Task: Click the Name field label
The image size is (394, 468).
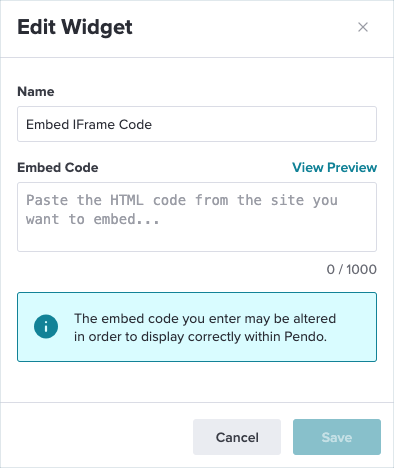Action: point(36,91)
